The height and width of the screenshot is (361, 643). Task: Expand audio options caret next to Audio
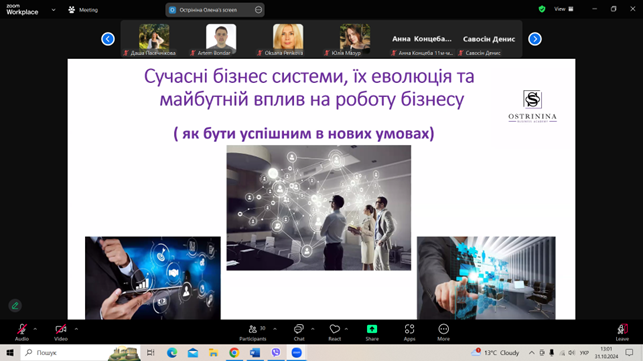tap(35, 329)
